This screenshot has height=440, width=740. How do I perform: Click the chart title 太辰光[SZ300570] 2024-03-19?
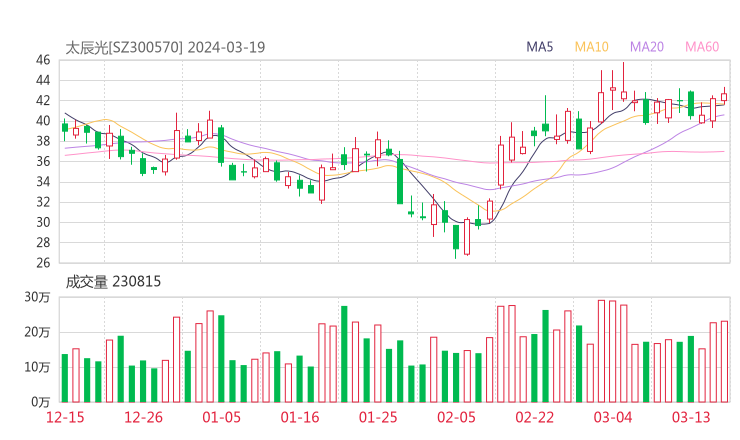coord(165,47)
